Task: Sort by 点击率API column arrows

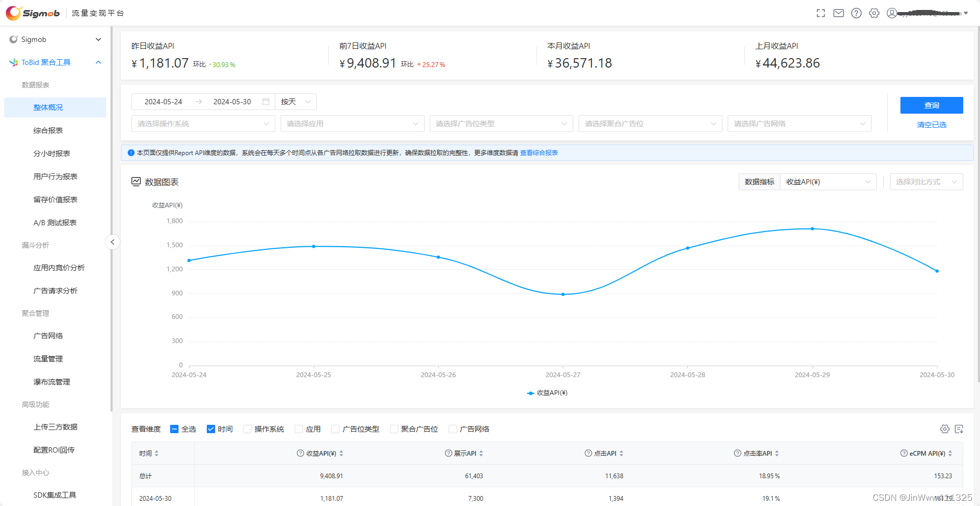Action: [777, 454]
